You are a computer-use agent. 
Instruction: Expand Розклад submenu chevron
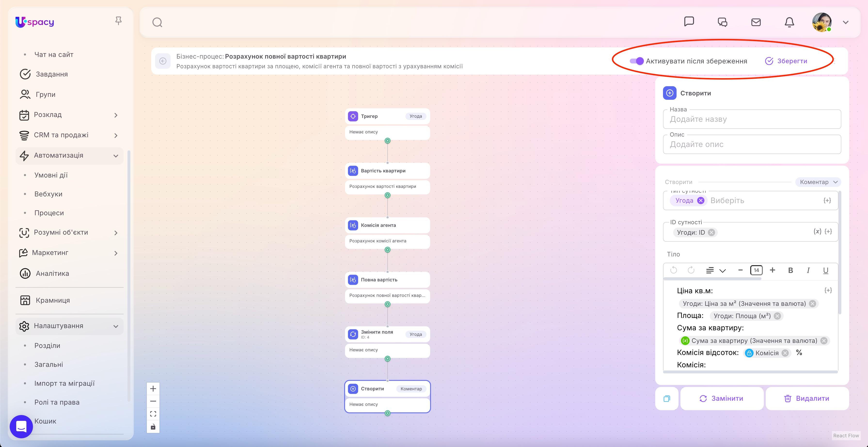116,115
